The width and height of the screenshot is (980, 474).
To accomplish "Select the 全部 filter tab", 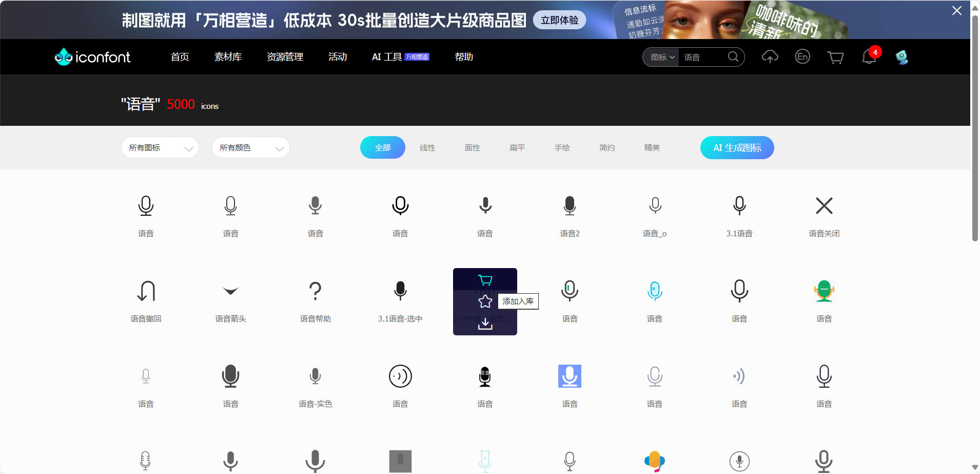I will click(383, 147).
